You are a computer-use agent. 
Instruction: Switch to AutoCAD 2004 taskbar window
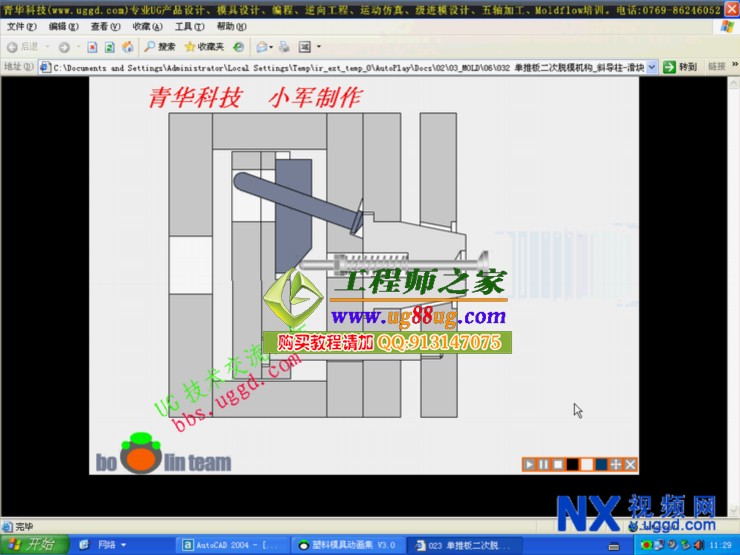(x=232, y=545)
